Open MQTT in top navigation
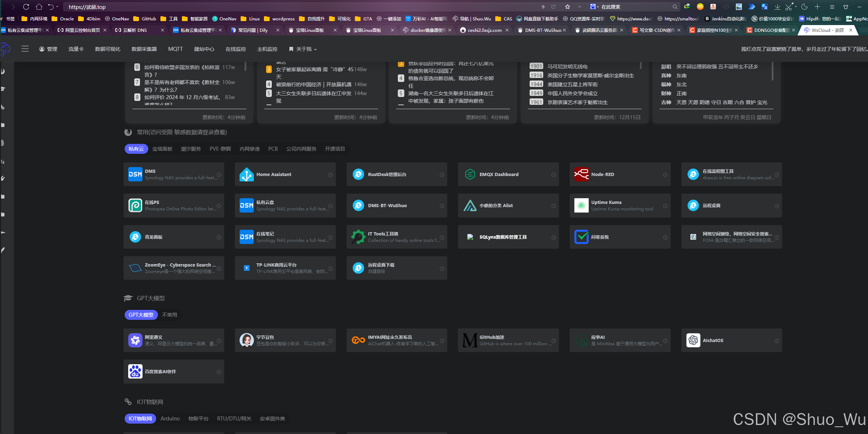Viewport: 868px width, 434px height. (x=175, y=49)
